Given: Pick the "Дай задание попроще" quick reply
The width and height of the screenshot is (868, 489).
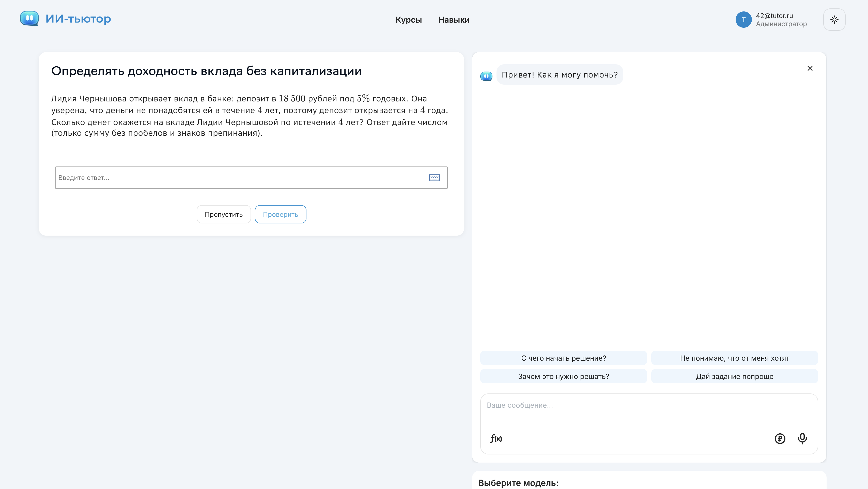Looking at the screenshot, I should pos(734,376).
